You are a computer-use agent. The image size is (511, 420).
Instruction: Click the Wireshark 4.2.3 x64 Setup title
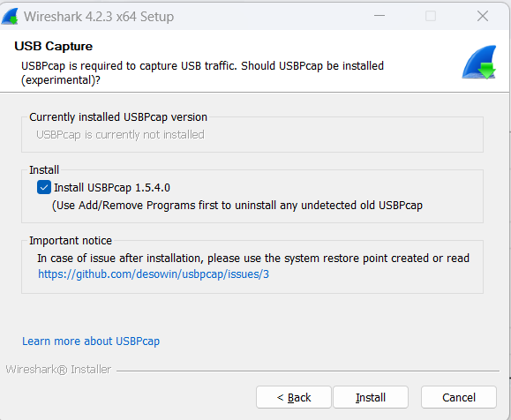pos(99,17)
